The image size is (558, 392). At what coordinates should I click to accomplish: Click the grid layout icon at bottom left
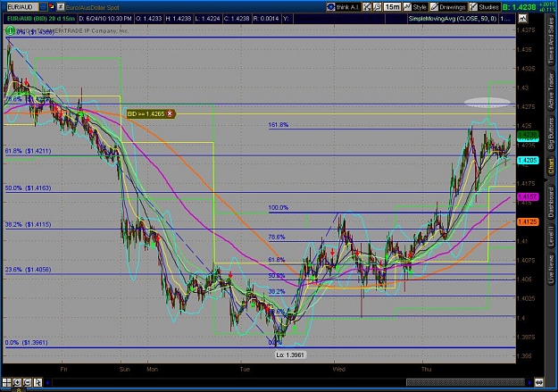(7, 382)
